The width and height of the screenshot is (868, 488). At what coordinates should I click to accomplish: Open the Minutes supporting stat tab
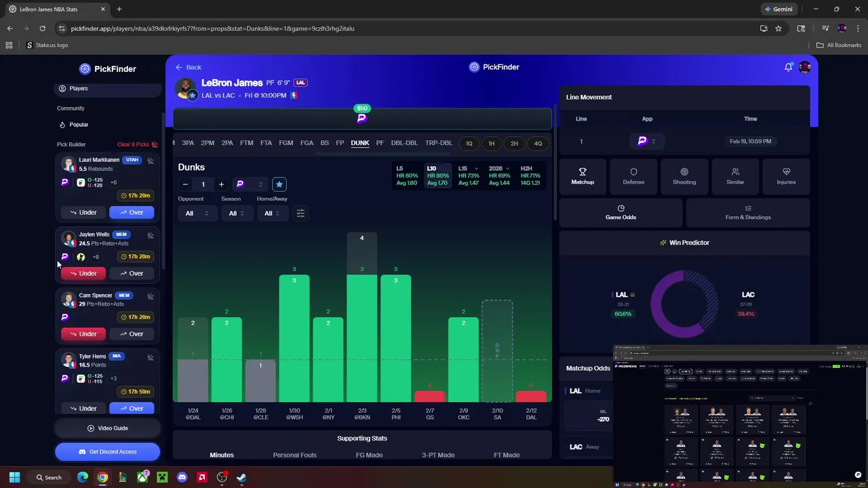click(222, 455)
